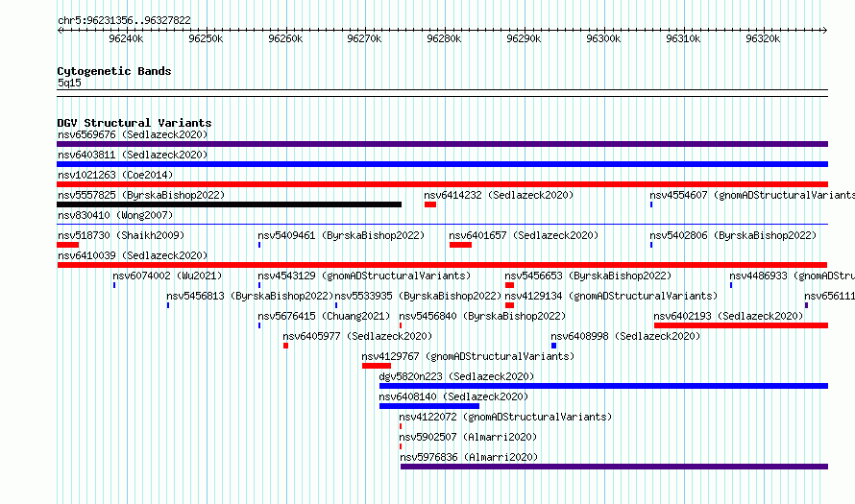855x504 pixels.
Task: Open the nsv5456813 (ByrskaBishop2022) label
Action: (x=250, y=296)
